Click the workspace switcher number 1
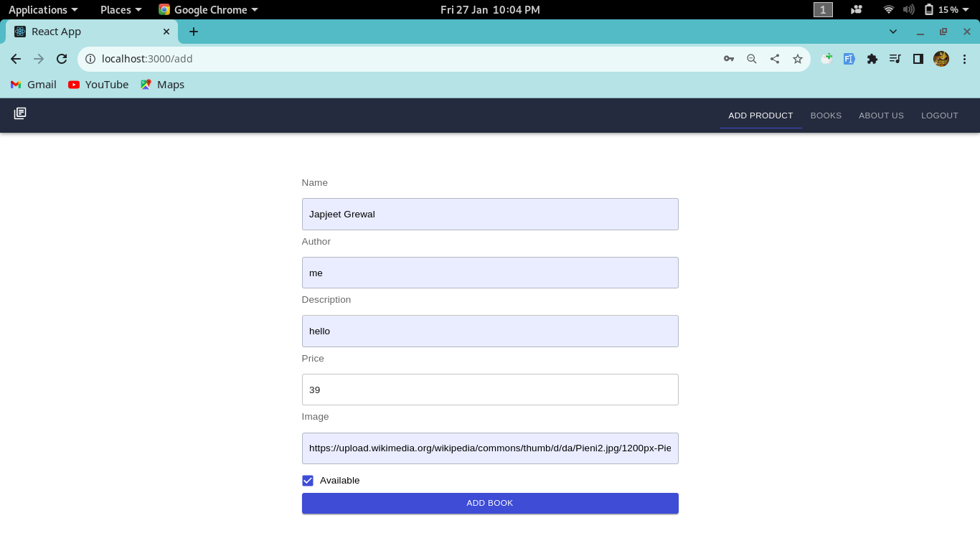This screenshot has height=551, width=980. click(823, 9)
